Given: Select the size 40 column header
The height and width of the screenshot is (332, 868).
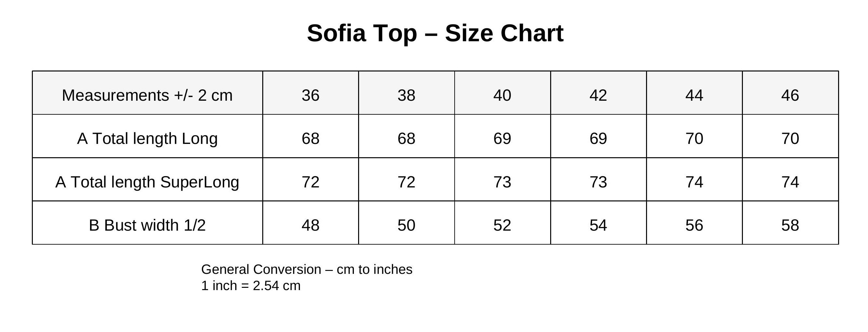Looking at the screenshot, I should point(502,95).
